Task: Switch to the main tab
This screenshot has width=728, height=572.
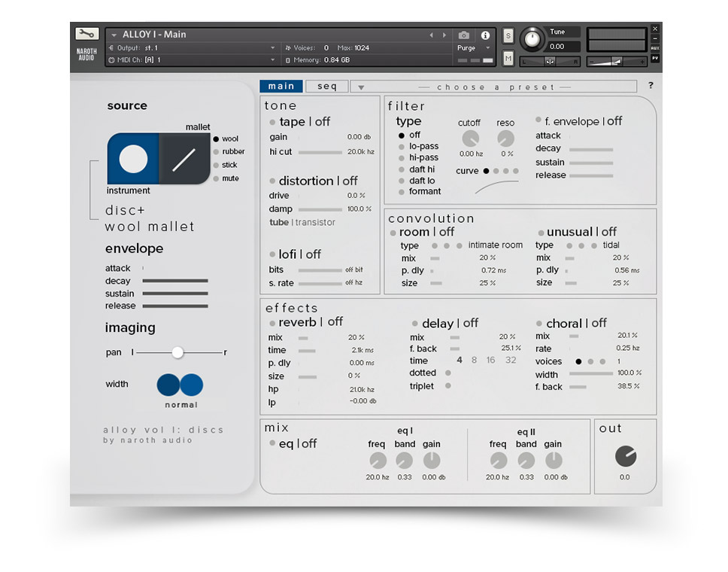Action: point(281,87)
